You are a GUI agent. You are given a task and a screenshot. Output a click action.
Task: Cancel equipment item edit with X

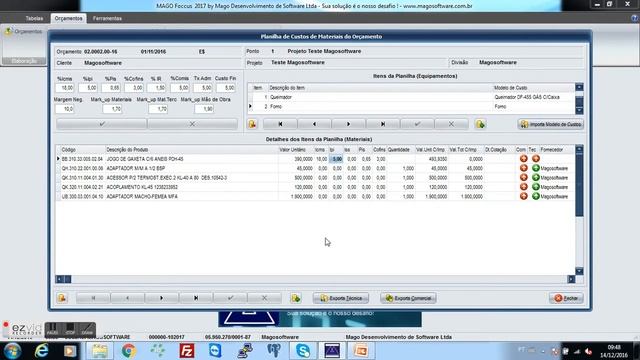451,124
